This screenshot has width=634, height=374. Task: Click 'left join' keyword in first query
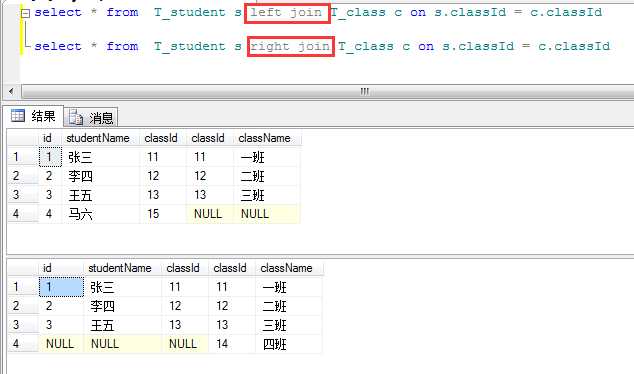pos(286,13)
